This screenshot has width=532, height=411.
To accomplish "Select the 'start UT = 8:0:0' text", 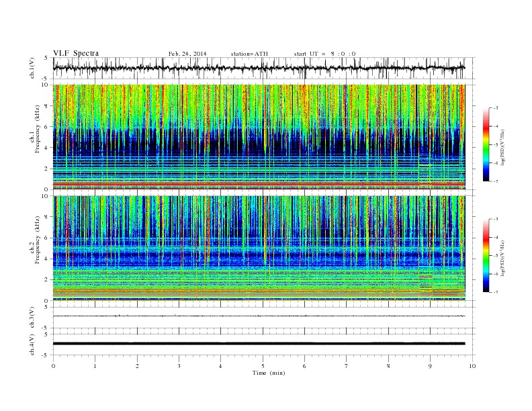I will click(x=324, y=54).
